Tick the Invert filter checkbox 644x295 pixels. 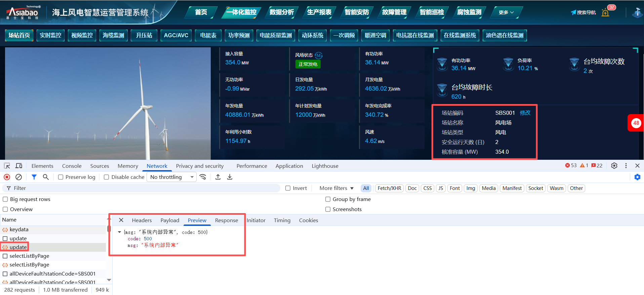pos(288,188)
